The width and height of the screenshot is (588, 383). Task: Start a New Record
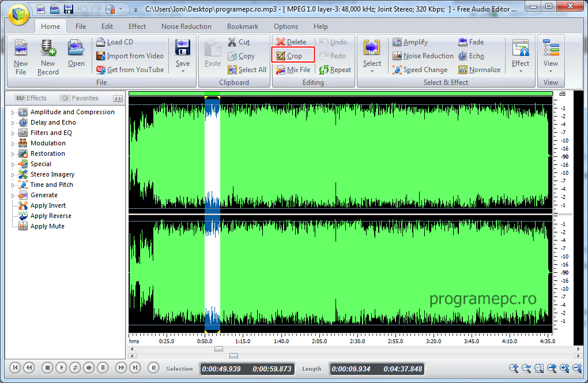coord(48,57)
